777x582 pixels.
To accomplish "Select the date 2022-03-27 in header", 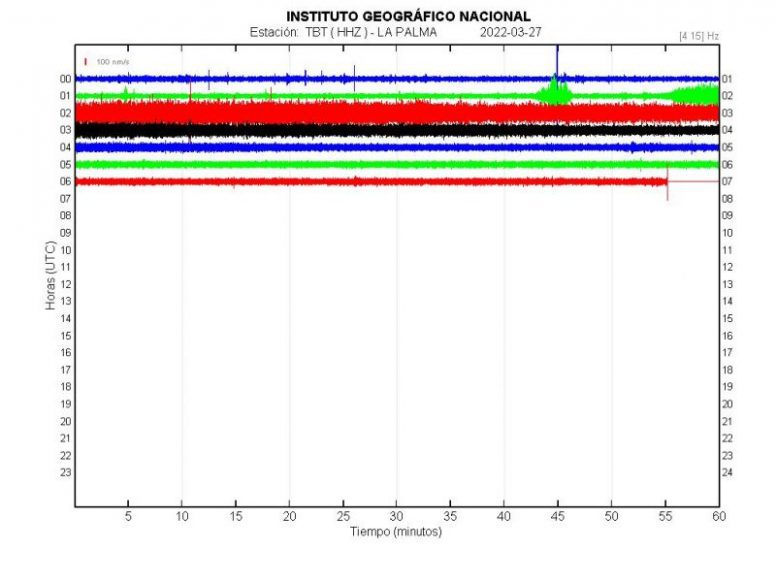I will pyautogui.click(x=510, y=32).
